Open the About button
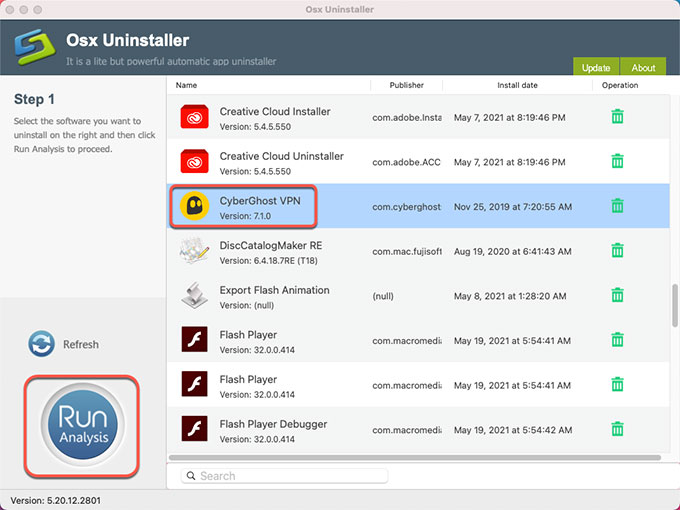The height and width of the screenshot is (510, 680). (x=643, y=67)
